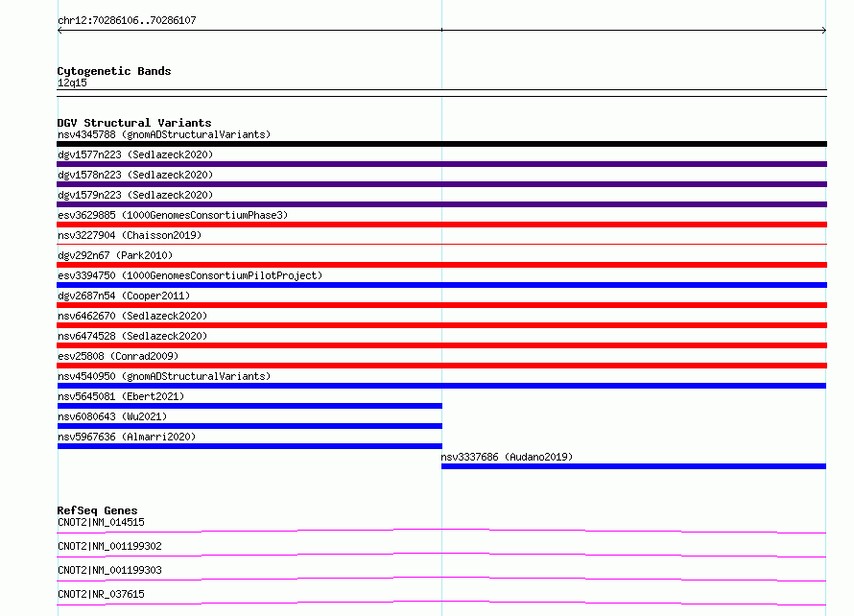The image size is (854, 616).
Task: Click the red bar under esv3629885
Action: click(x=441, y=225)
